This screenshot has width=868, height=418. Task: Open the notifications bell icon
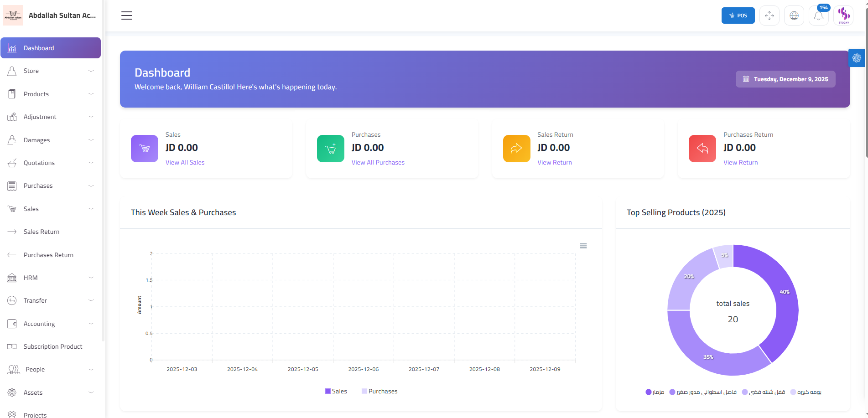point(819,16)
